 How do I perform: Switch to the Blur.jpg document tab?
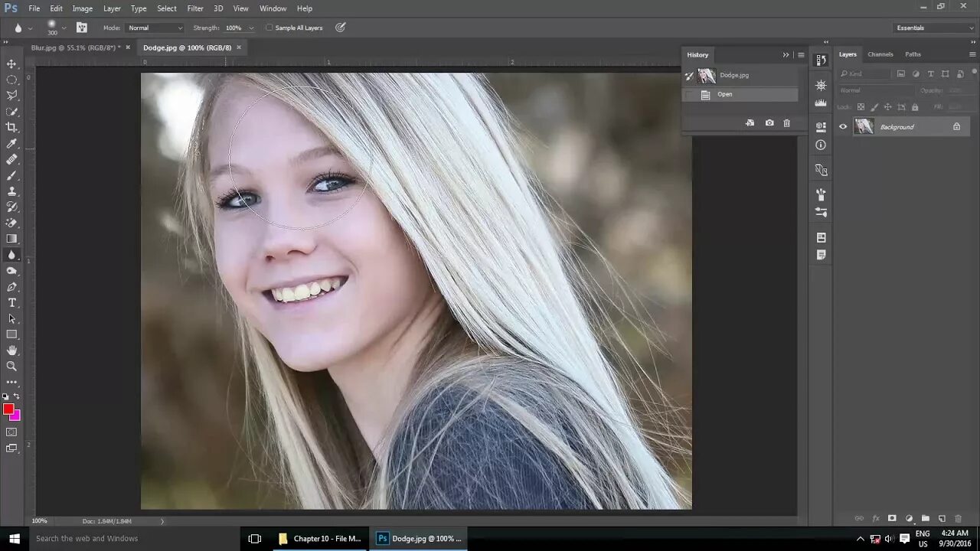[75, 47]
